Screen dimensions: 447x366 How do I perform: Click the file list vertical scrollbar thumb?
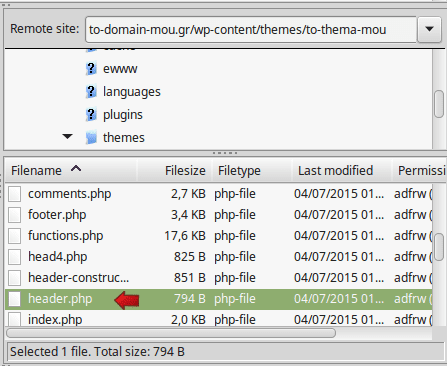point(439,247)
